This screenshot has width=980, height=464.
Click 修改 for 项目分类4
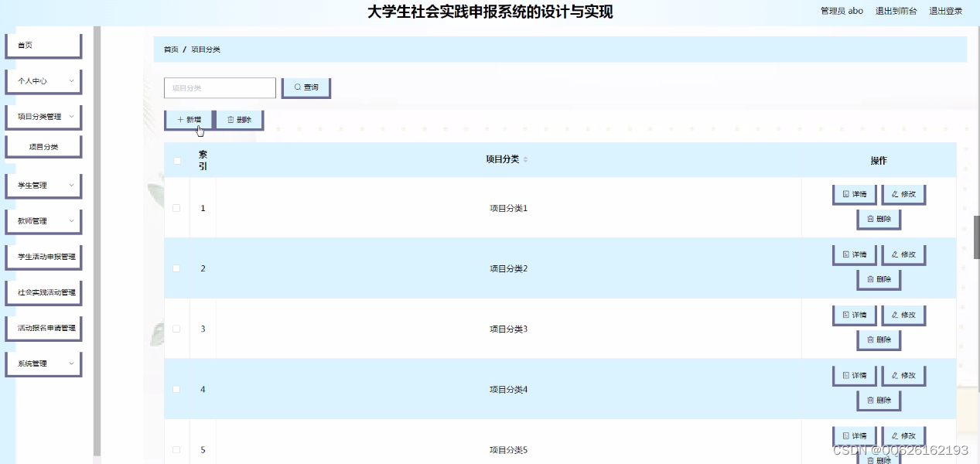[903, 375]
